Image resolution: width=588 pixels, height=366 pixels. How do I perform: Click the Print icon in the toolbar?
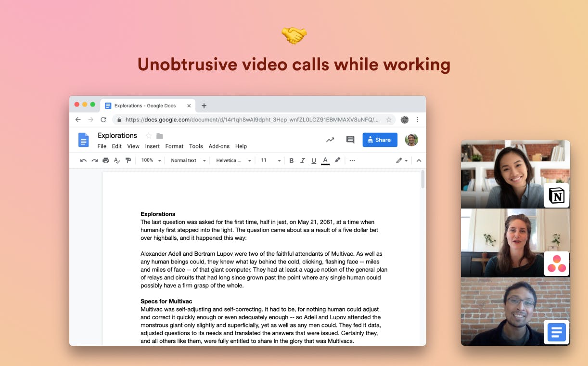coord(106,160)
